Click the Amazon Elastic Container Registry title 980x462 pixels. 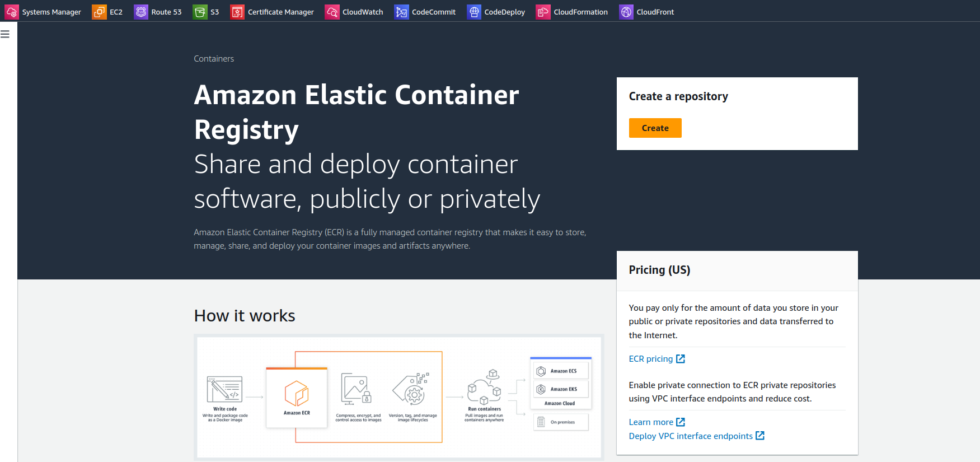357,112
